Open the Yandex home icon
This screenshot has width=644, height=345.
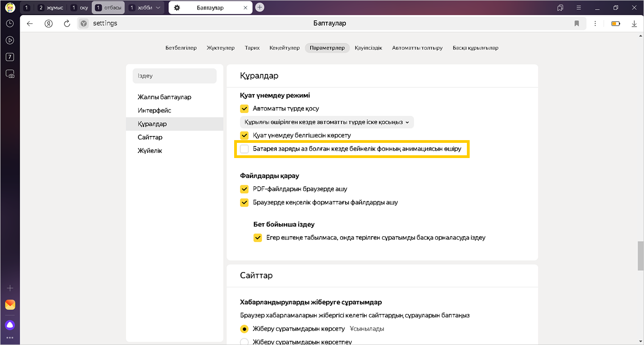click(48, 23)
